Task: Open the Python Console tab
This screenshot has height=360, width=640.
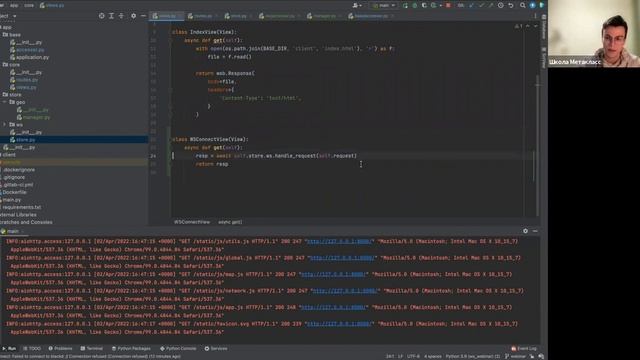Action: tap(178, 349)
